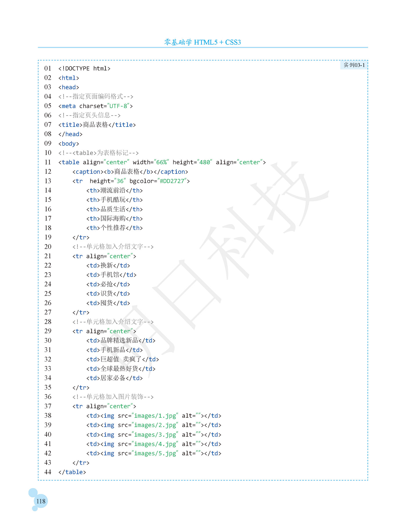Click page number 118
The image size is (418, 532).
click(41, 501)
